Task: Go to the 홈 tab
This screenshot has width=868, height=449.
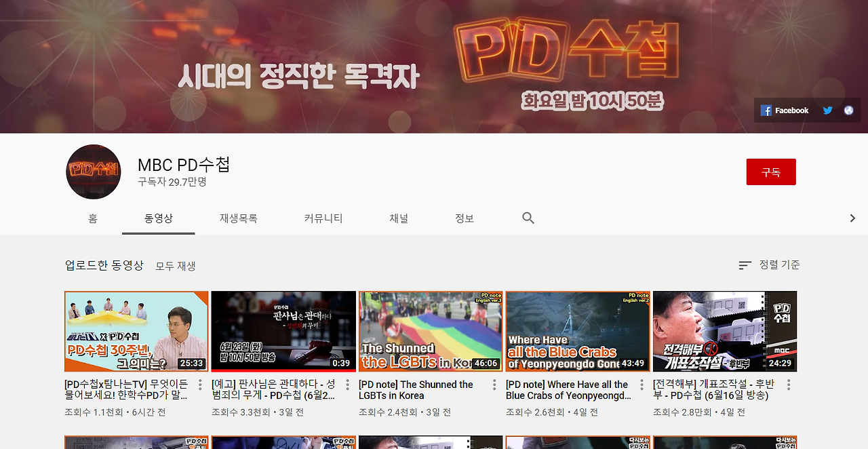Action: coord(93,218)
